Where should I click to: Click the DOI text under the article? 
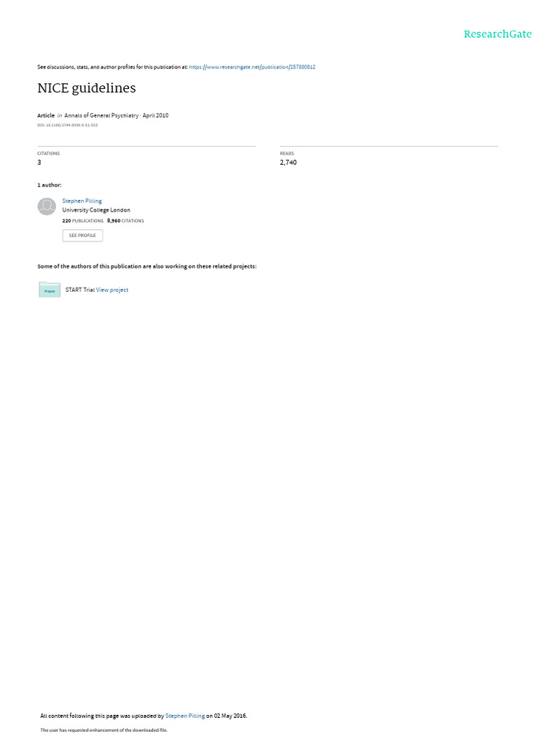tap(68, 125)
